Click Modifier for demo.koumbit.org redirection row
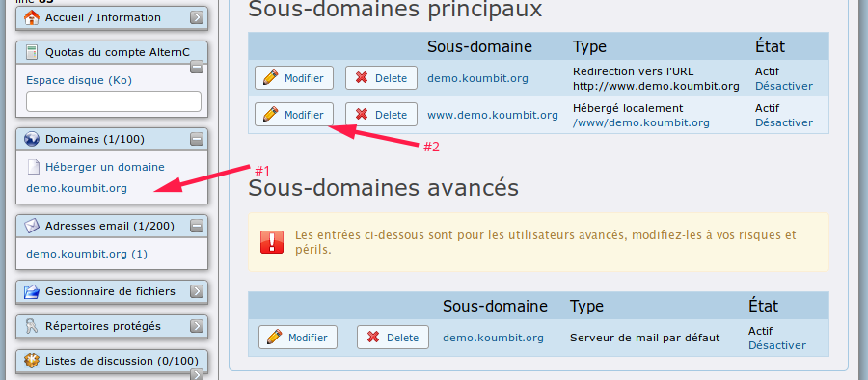868x380 pixels. 294,78
